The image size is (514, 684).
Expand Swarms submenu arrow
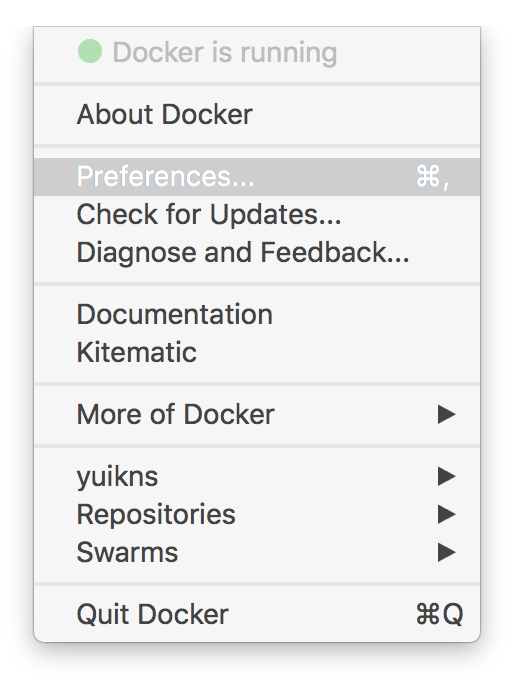pyautogui.click(x=446, y=552)
